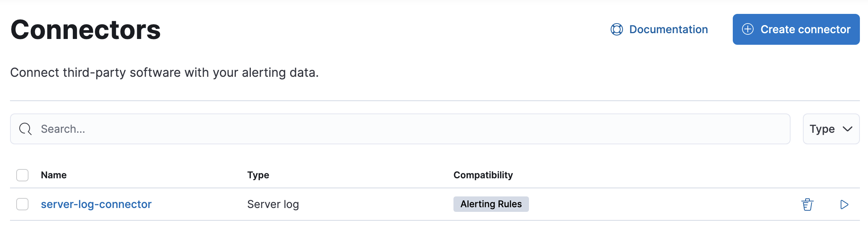This screenshot has width=868, height=230.
Task: Check the checkbox beside server-log-connector
Action: pos(22,204)
